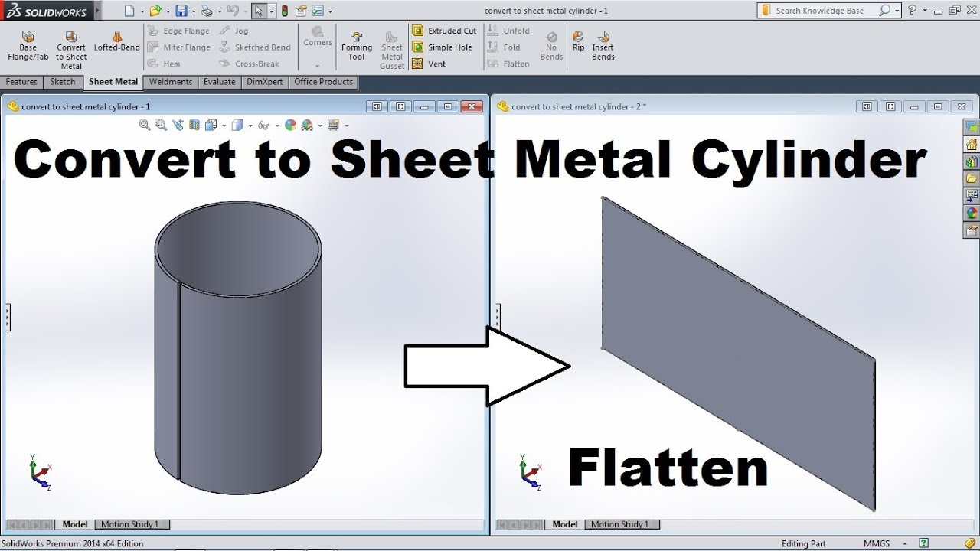This screenshot has height=551, width=980.
Task: Click the Open file icon
Action: pyautogui.click(x=155, y=11)
